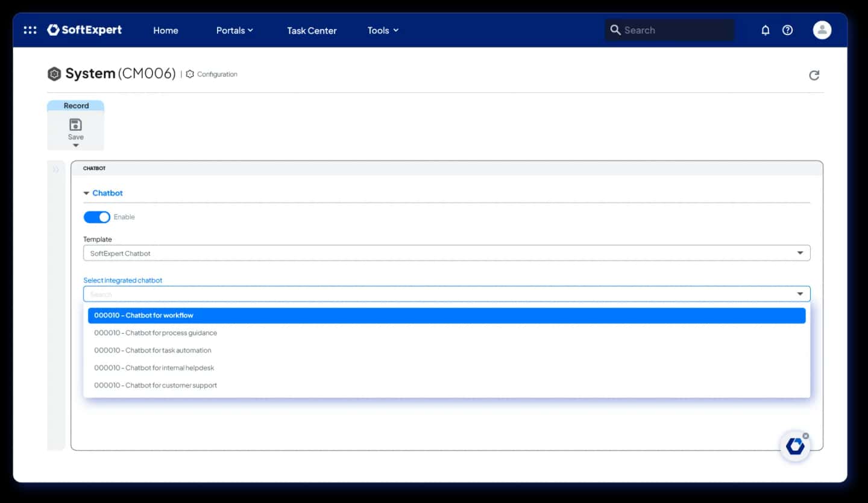The width and height of the screenshot is (868, 503).
Task: Collapse the Chatbot section
Action: (87, 194)
